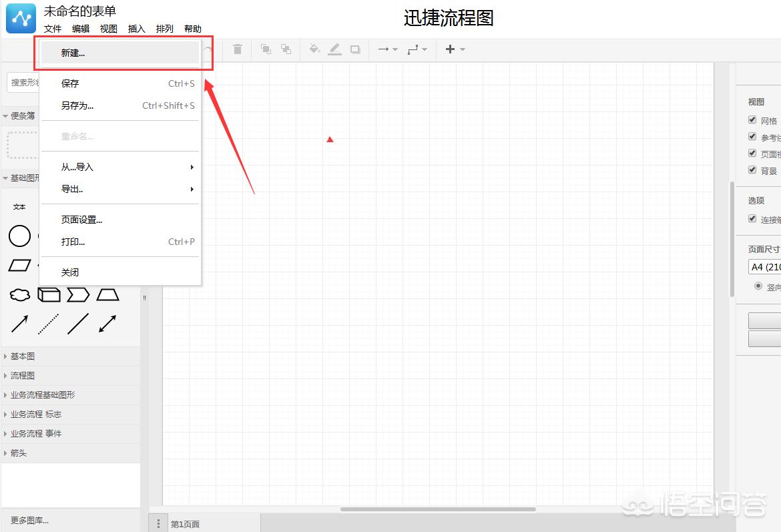
Task: Choose 另存为... from file menu
Action: tap(120, 105)
